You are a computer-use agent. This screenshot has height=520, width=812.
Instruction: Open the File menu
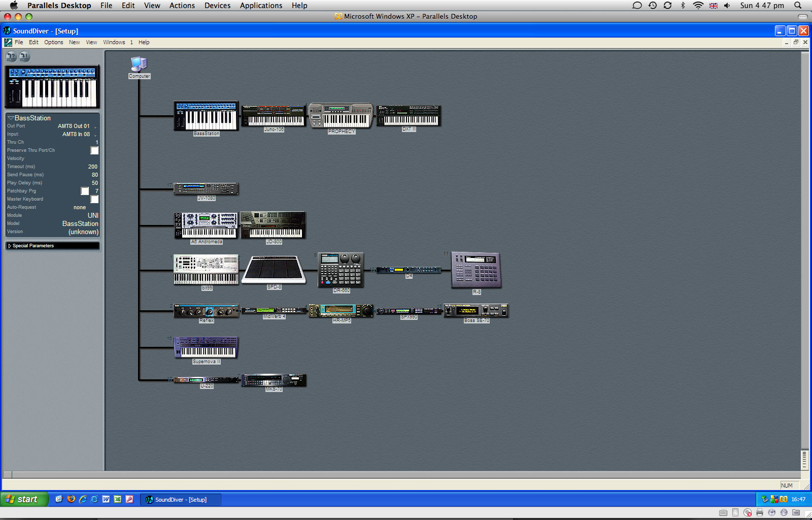point(19,42)
